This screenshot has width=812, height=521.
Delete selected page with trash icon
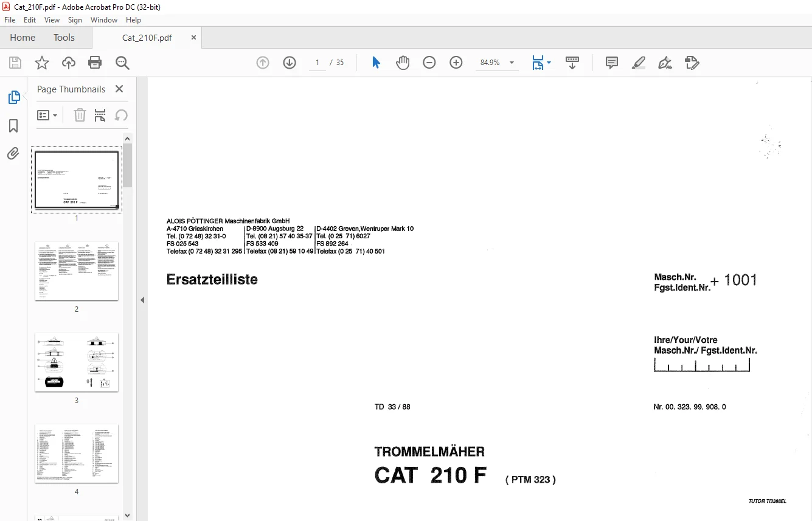click(80, 115)
